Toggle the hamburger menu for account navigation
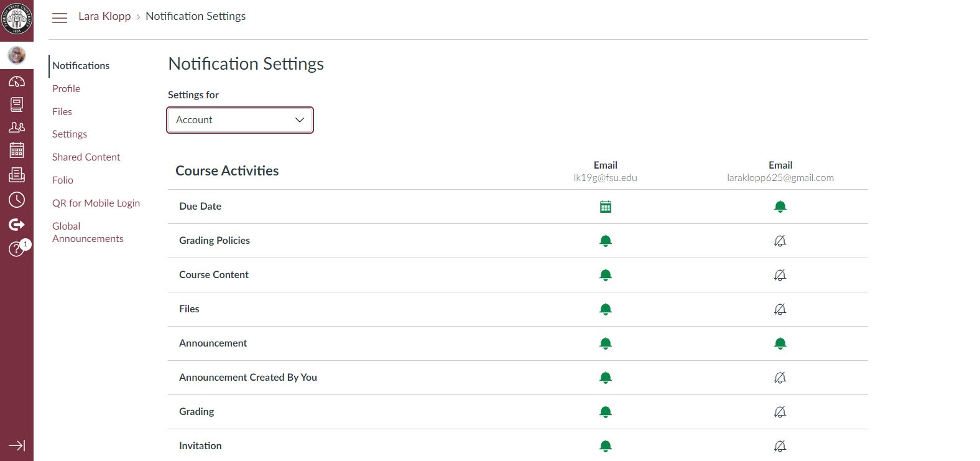Screen dimensions: 980x461 pyautogui.click(x=60, y=18)
